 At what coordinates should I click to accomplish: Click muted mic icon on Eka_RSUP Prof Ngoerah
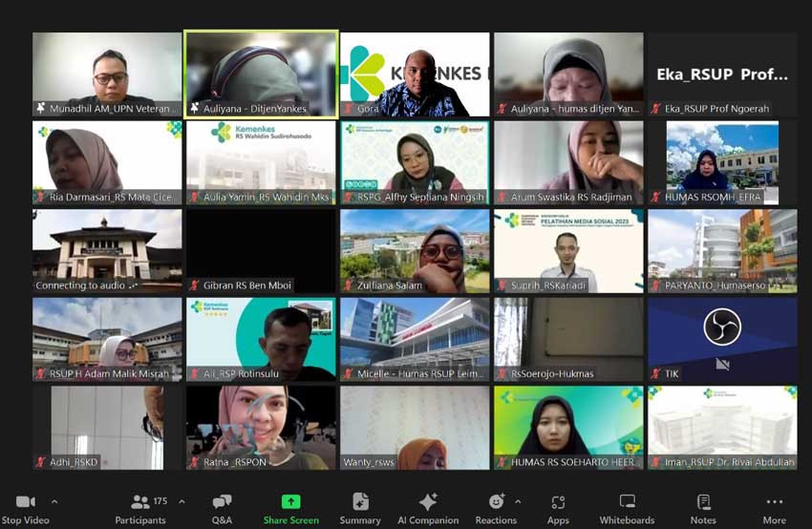point(655,109)
